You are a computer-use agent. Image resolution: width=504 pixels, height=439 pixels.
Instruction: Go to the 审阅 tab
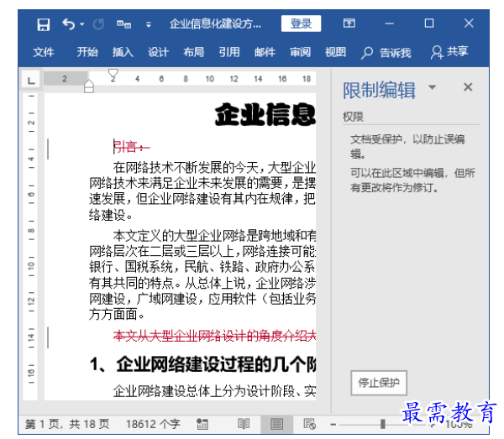tap(300, 52)
